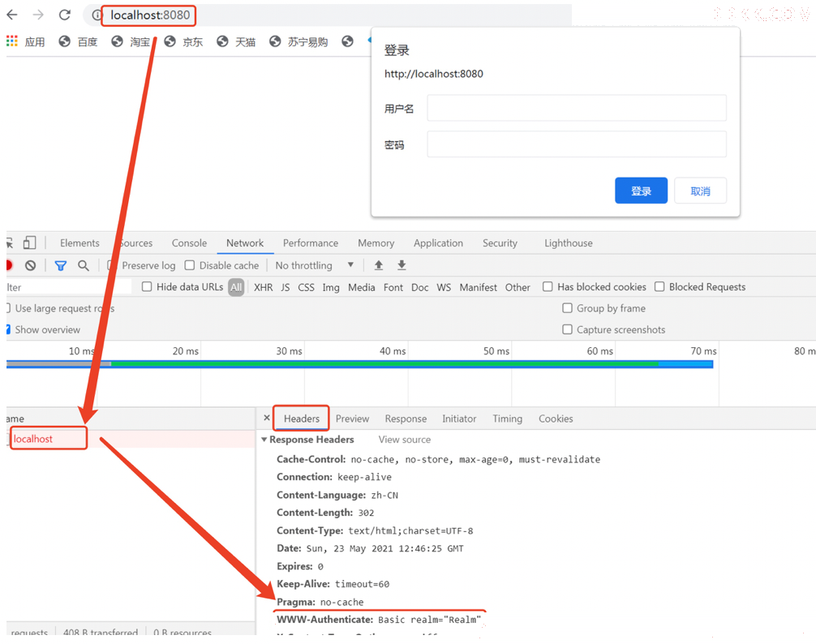Viewport: 816px width, 644px height.
Task: Open the 百度 bookmark
Action: [x=78, y=41]
